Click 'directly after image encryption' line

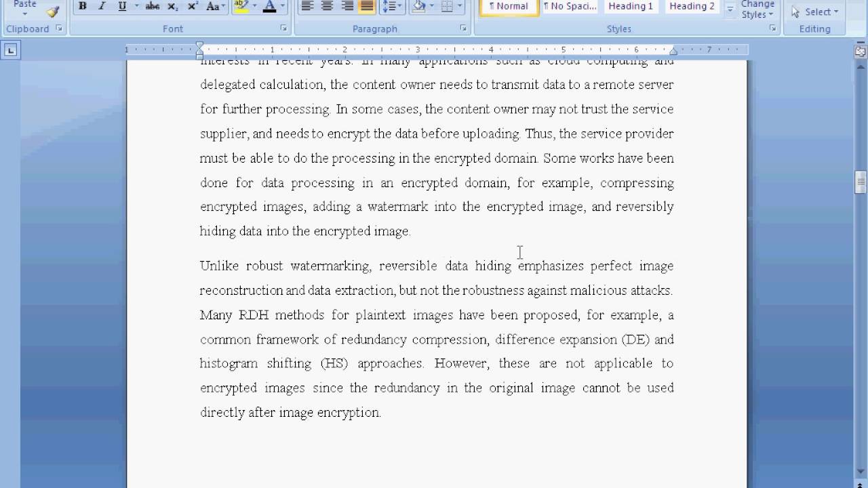coord(290,412)
